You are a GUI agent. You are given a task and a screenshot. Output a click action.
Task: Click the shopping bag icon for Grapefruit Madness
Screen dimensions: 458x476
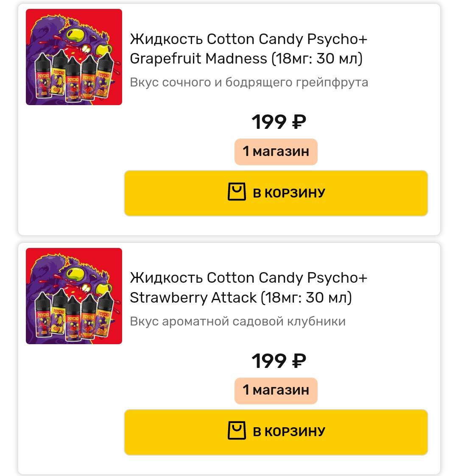pos(237,192)
